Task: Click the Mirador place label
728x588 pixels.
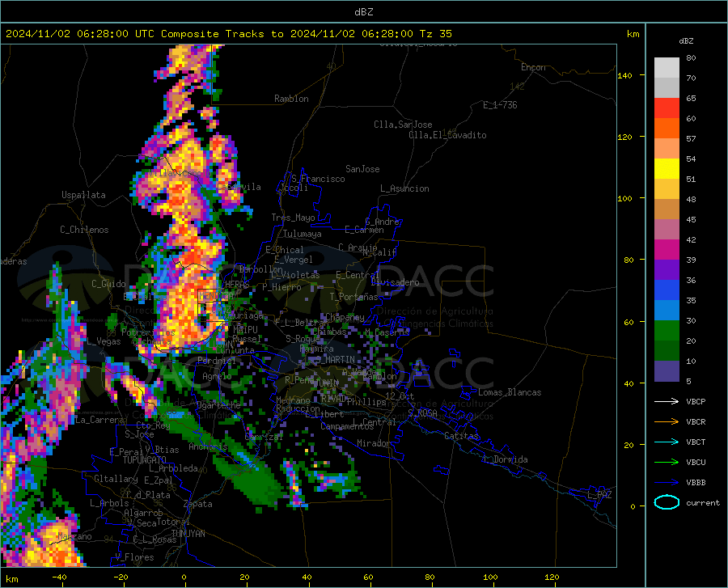Action: coord(374,443)
